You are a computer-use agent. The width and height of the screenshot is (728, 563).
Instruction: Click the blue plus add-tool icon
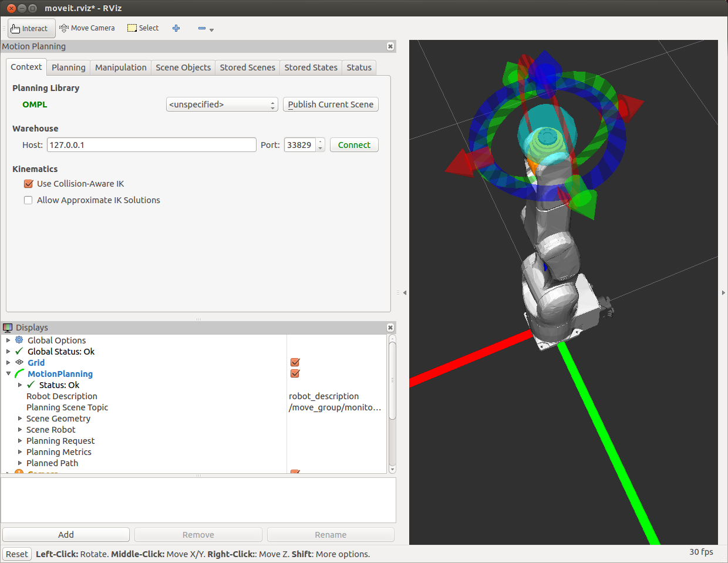pyautogui.click(x=176, y=28)
